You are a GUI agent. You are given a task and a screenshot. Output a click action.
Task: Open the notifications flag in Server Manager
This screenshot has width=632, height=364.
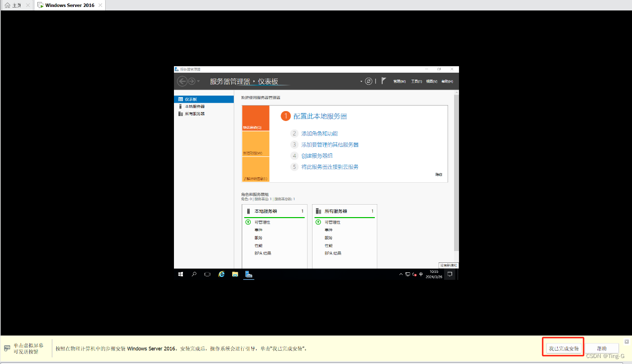point(384,81)
